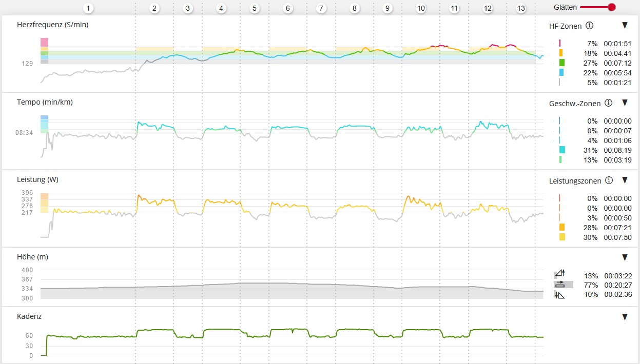Click the turquoise 31% speed zone bar

tap(561, 150)
